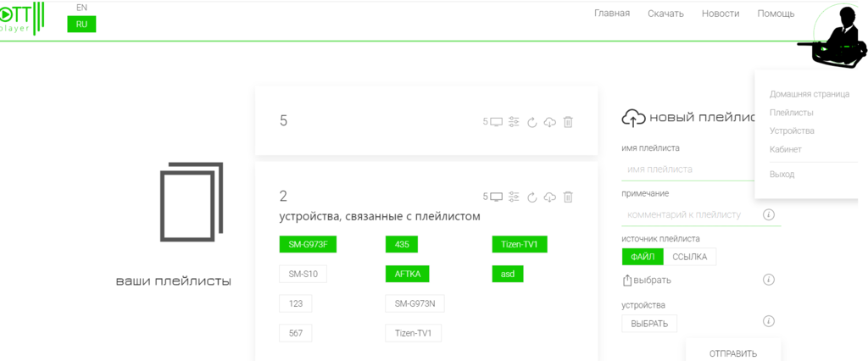The width and height of the screenshot is (868, 361).
Task: Toggle device 567 for playlist 2
Action: coord(296,333)
